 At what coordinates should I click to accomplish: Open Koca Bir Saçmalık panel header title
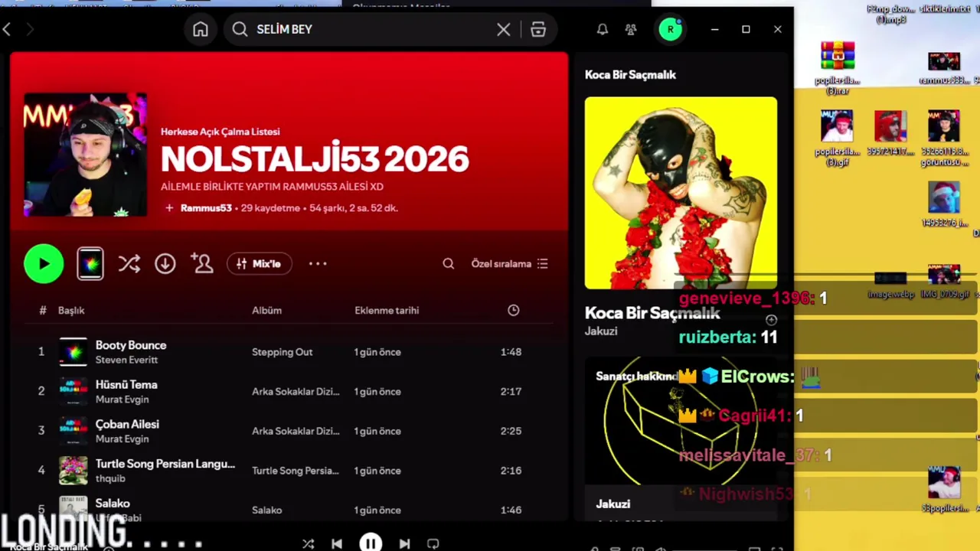click(x=630, y=75)
